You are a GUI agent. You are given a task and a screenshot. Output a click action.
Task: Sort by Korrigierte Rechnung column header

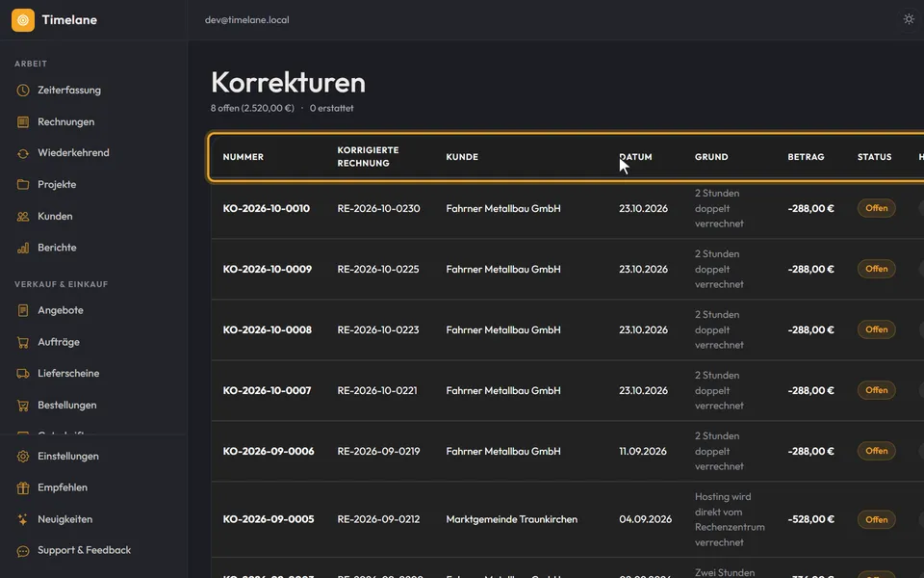click(368, 157)
